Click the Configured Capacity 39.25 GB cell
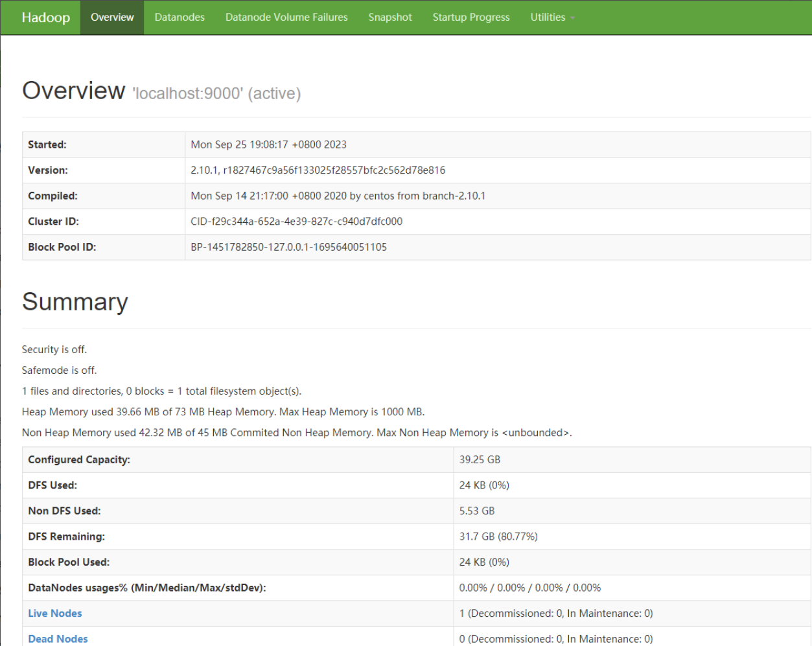 pos(480,459)
